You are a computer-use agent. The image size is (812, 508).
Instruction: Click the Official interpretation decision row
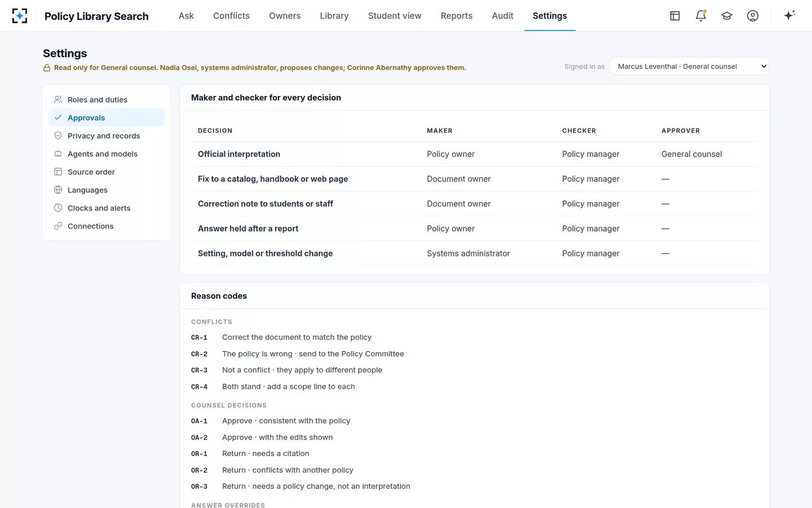474,154
